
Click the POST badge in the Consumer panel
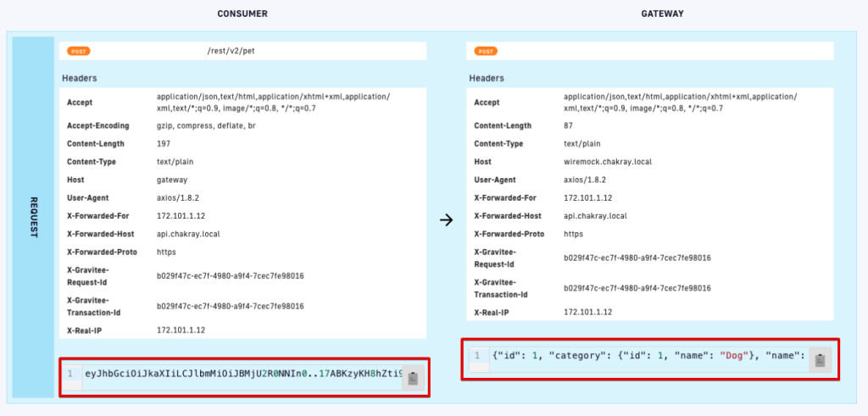79,51
